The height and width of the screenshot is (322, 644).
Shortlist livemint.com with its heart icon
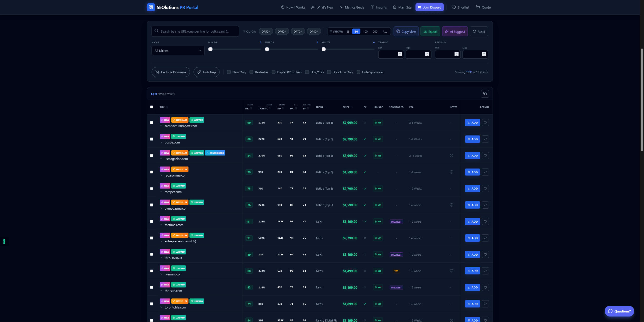(485, 271)
